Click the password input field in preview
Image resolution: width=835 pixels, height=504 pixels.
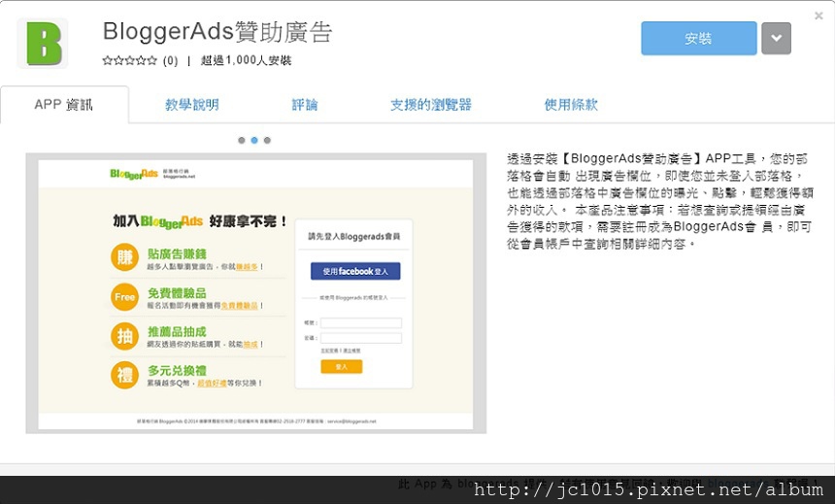tap(361, 338)
